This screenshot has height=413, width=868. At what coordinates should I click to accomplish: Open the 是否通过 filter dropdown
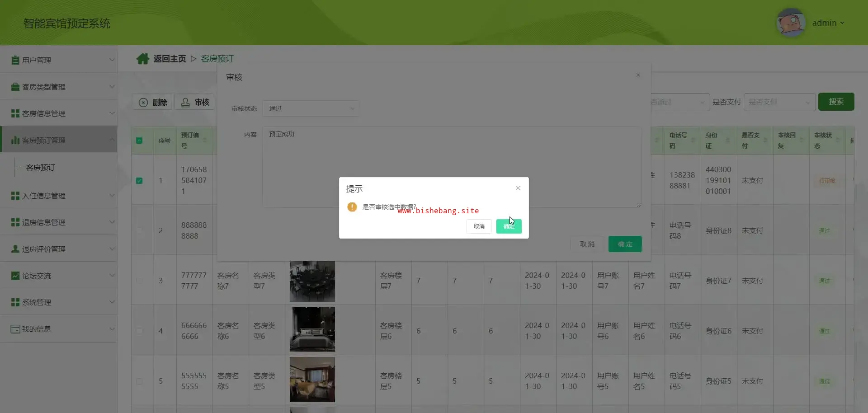pyautogui.click(x=680, y=102)
